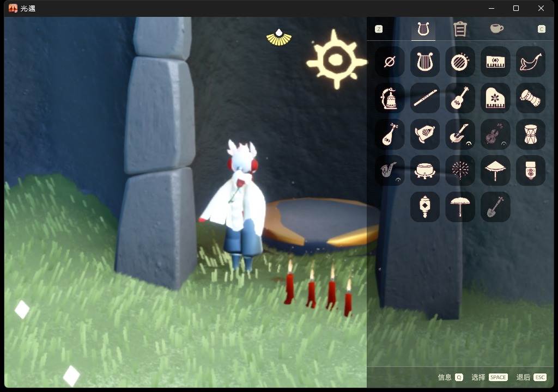Viewport: 558px width, 392px height.
Task: Choose the acoustic guitar
Action: [460, 98]
